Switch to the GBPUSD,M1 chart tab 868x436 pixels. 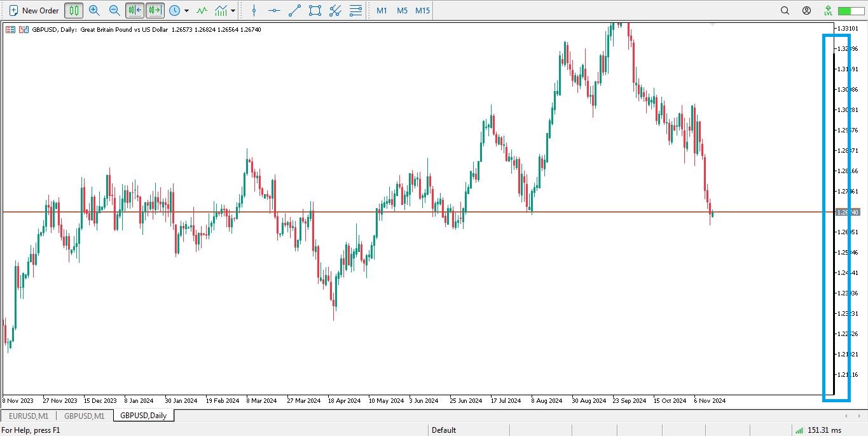coord(85,416)
